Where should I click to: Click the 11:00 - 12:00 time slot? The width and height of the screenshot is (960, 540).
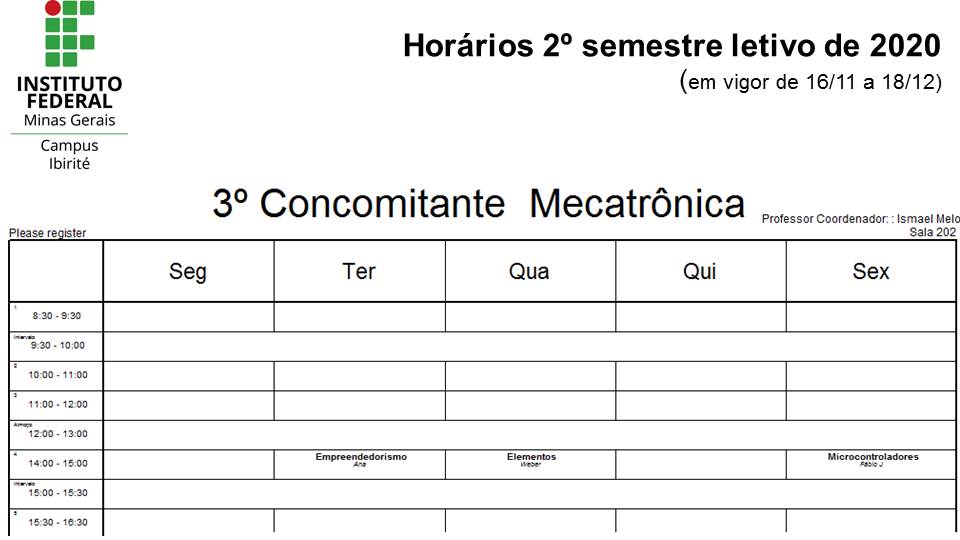57,405
